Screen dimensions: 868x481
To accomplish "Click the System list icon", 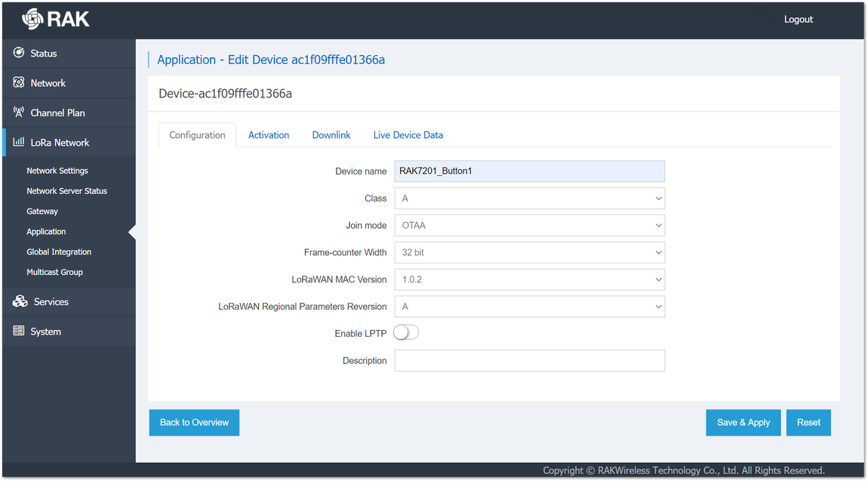I will 19,331.
